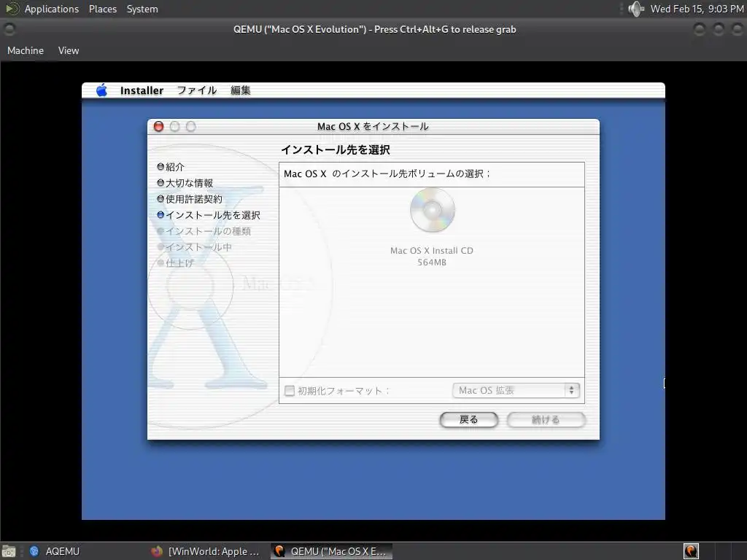The image size is (747, 560).
Task: Click the インストール先を選択 heading
Action: [x=336, y=150]
